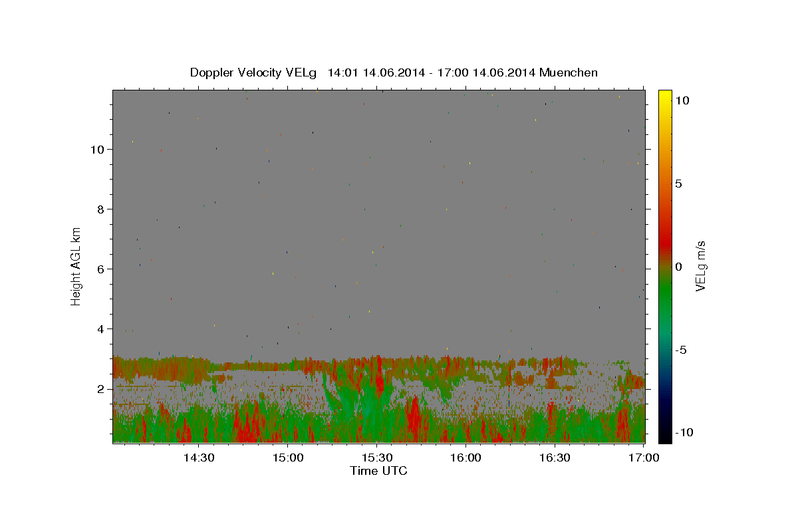Click the 15:00 time tick label
Screen dimensions: 798x532
288,458
